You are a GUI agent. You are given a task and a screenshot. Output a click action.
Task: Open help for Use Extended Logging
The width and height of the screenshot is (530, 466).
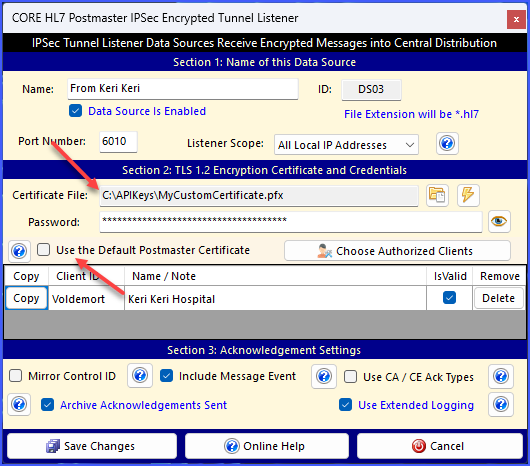[x=501, y=404]
